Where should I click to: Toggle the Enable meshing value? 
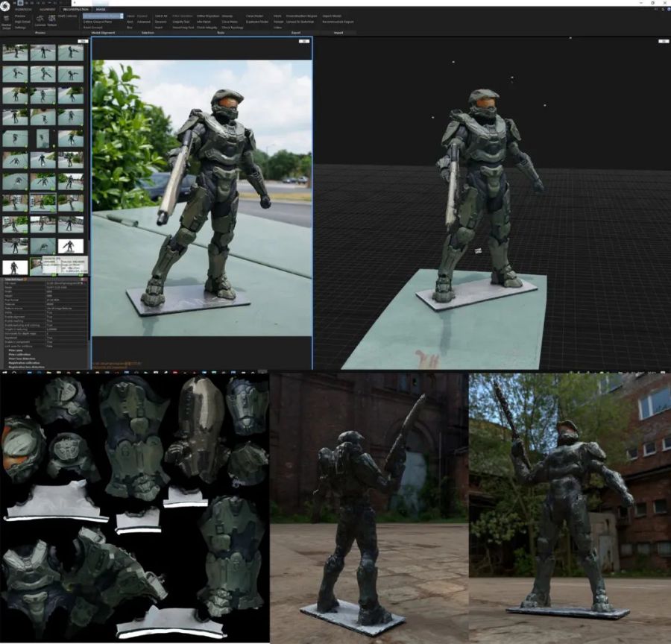click(x=66, y=321)
